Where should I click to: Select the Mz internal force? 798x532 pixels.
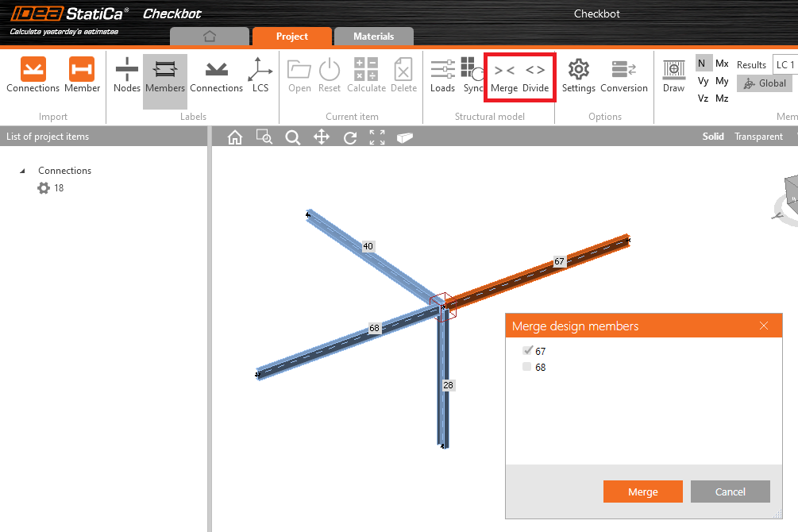click(x=722, y=98)
